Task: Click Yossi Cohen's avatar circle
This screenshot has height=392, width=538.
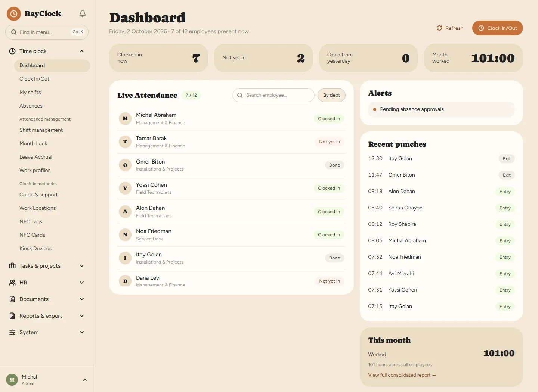Action: (x=125, y=188)
